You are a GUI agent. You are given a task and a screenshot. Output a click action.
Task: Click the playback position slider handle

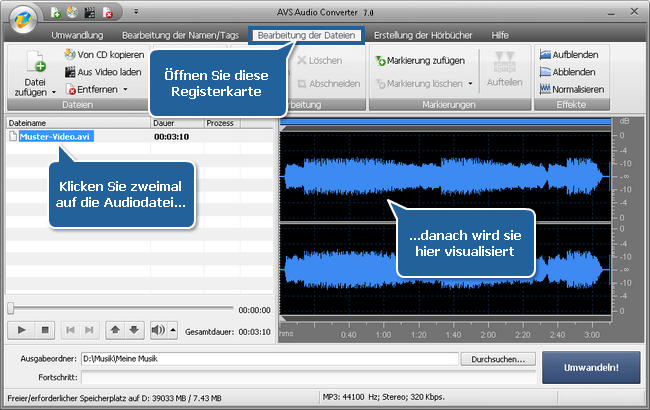point(11,308)
